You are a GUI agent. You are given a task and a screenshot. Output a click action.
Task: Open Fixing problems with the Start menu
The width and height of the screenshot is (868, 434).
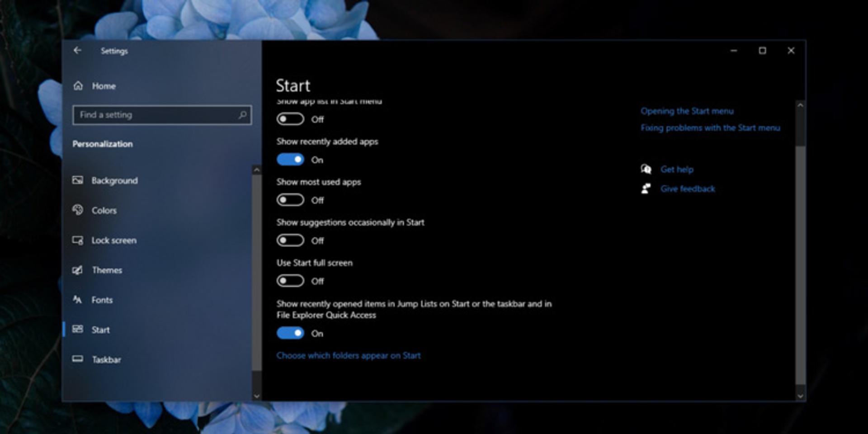(710, 128)
